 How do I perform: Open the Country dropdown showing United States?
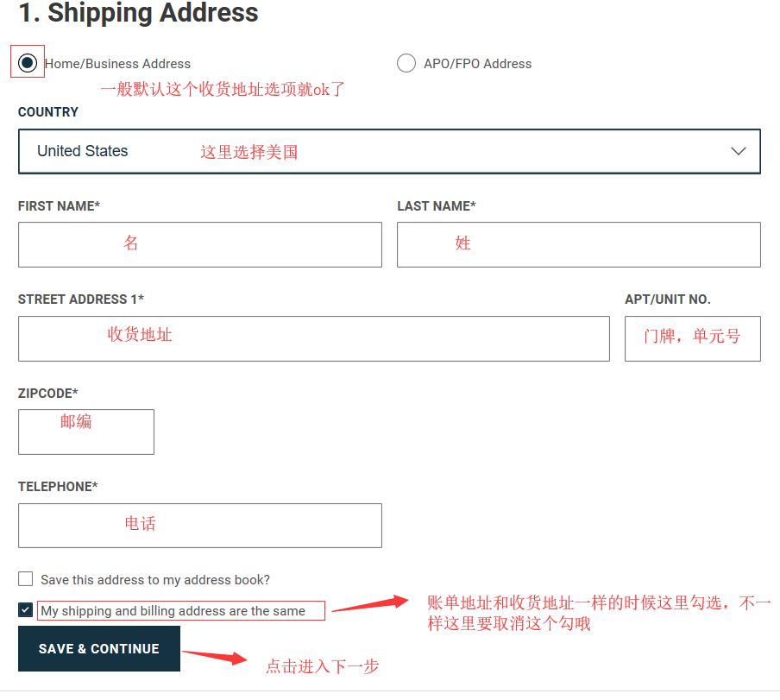pyautogui.click(x=388, y=151)
